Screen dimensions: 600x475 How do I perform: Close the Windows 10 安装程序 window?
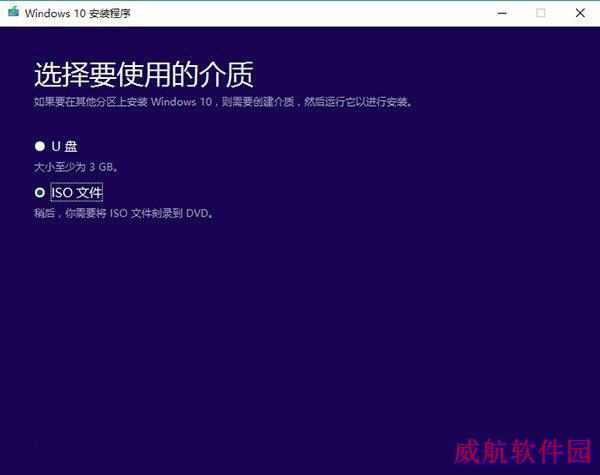[580, 13]
